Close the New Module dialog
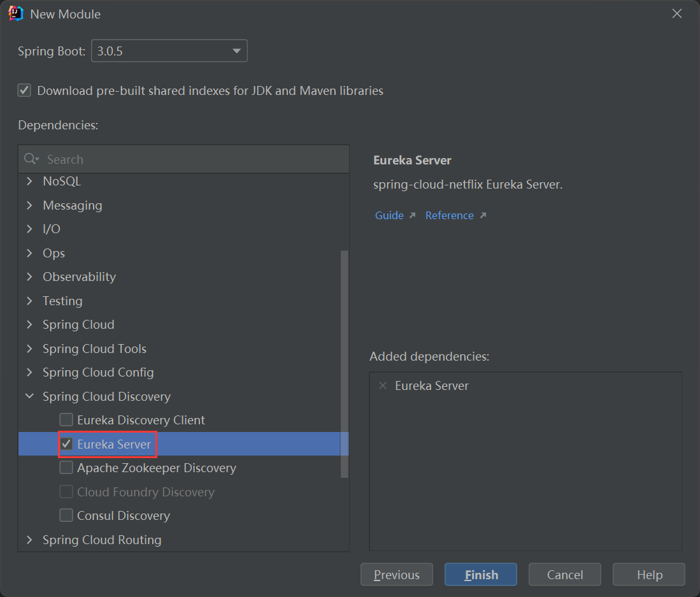 pyautogui.click(x=677, y=13)
